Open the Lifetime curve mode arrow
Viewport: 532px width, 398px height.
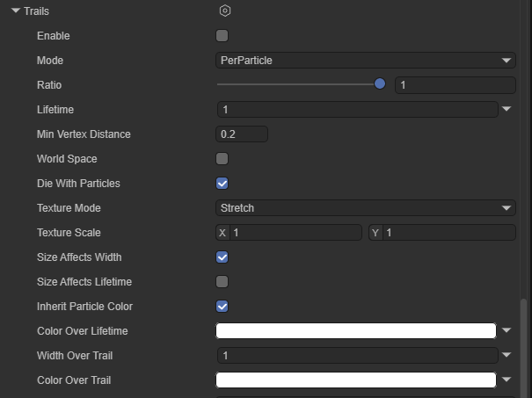point(507,110)
